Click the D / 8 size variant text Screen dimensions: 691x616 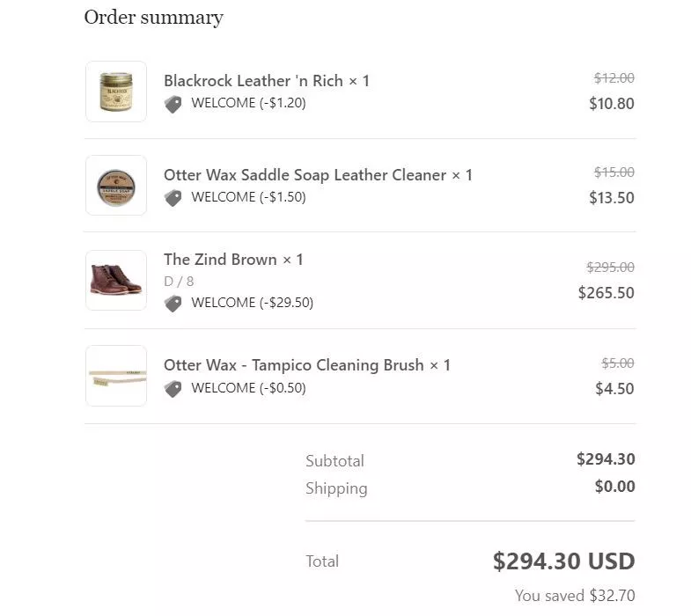tap(179, 282)
